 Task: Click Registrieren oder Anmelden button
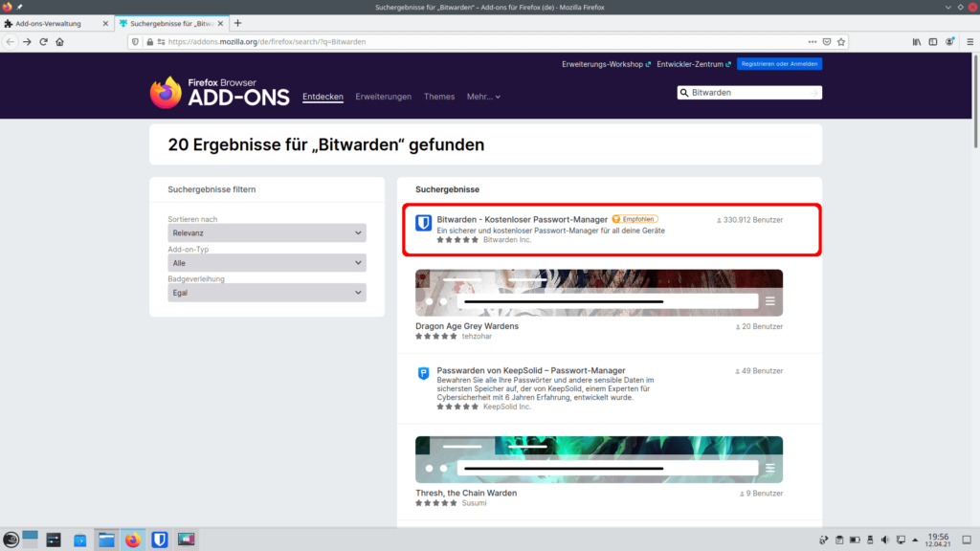point(779,64)
